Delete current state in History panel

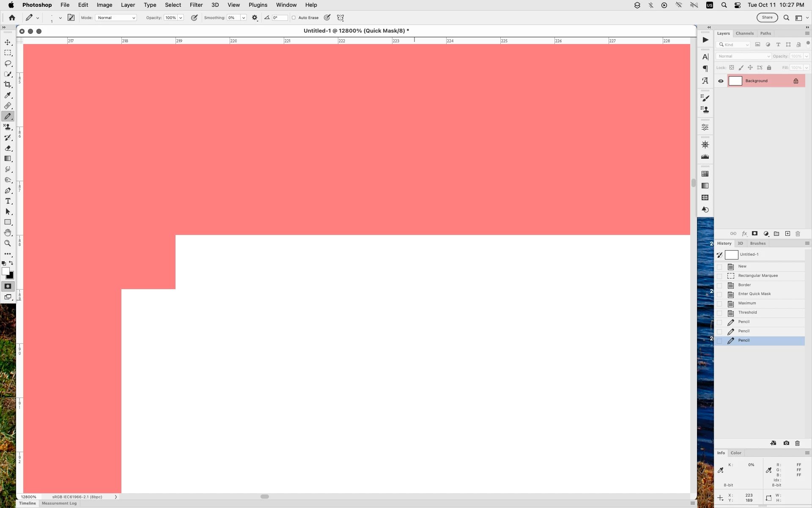tap(797, 443)
